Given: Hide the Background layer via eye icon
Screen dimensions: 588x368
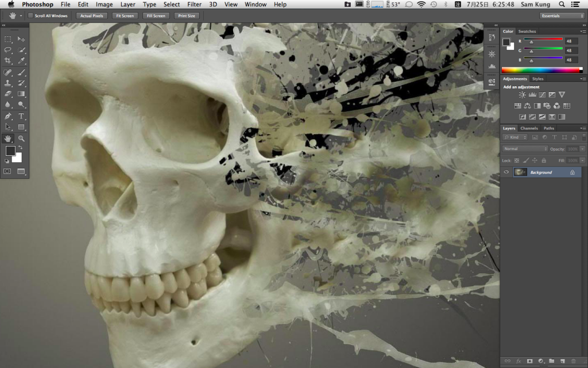Looking at the screenshot, I should tap(506, 172).
